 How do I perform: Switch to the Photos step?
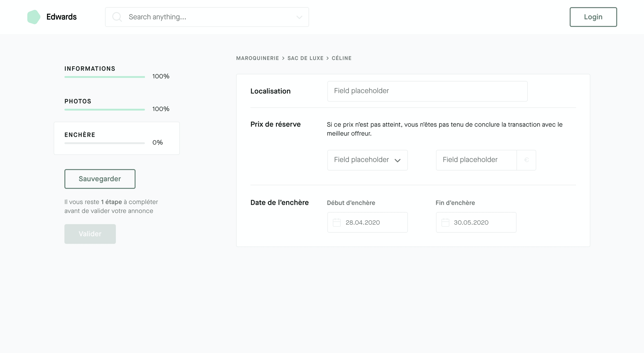(x=78, y=101)
